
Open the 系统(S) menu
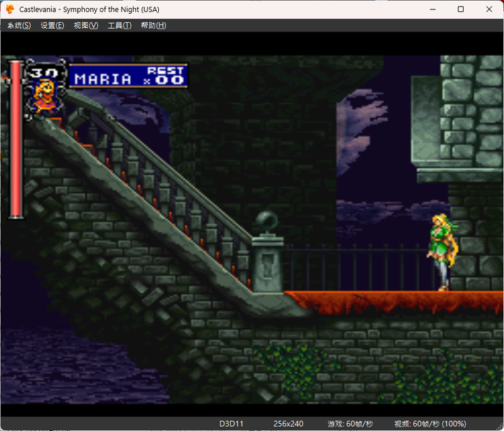point(19,25)
